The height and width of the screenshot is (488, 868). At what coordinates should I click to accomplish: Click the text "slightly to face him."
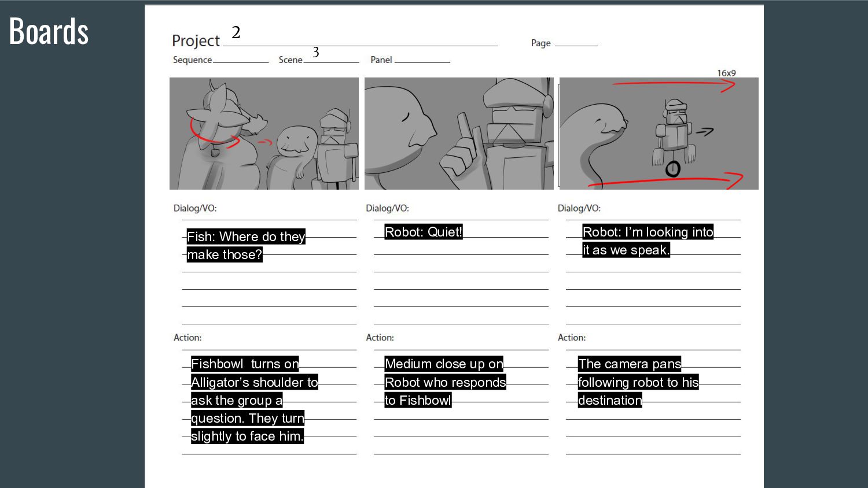pyautogui.click(x=247, y=436)
